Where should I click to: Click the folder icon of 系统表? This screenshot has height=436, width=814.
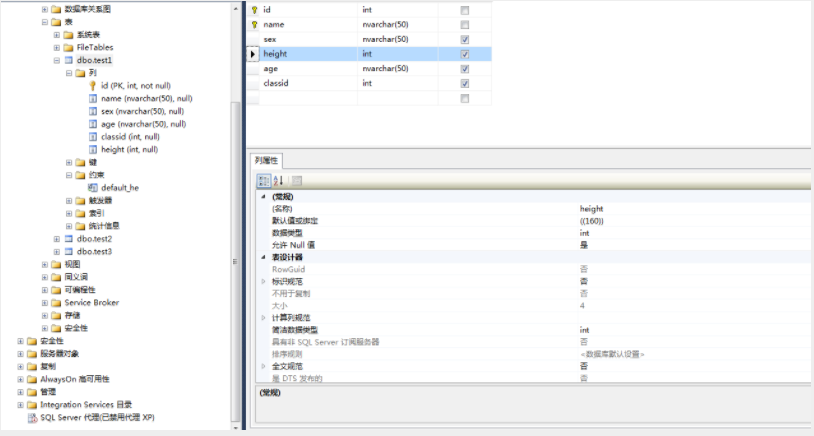(69, 35)
